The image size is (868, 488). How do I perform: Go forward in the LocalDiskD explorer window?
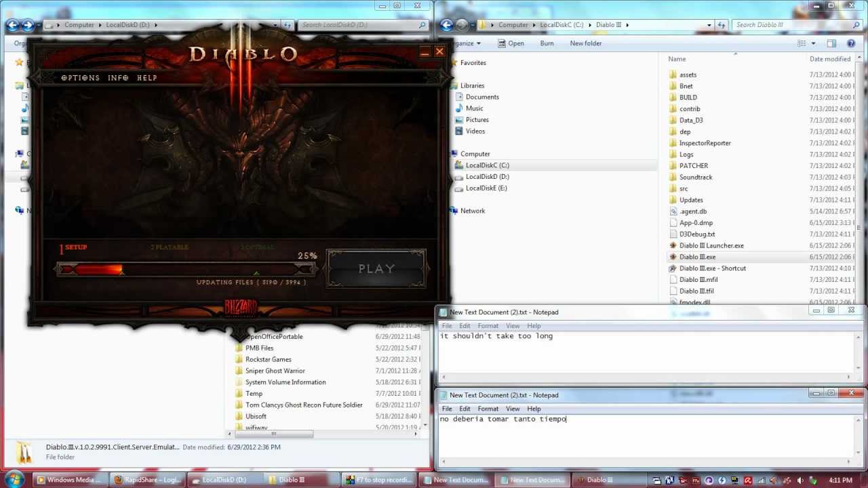[x=28, y=25]
